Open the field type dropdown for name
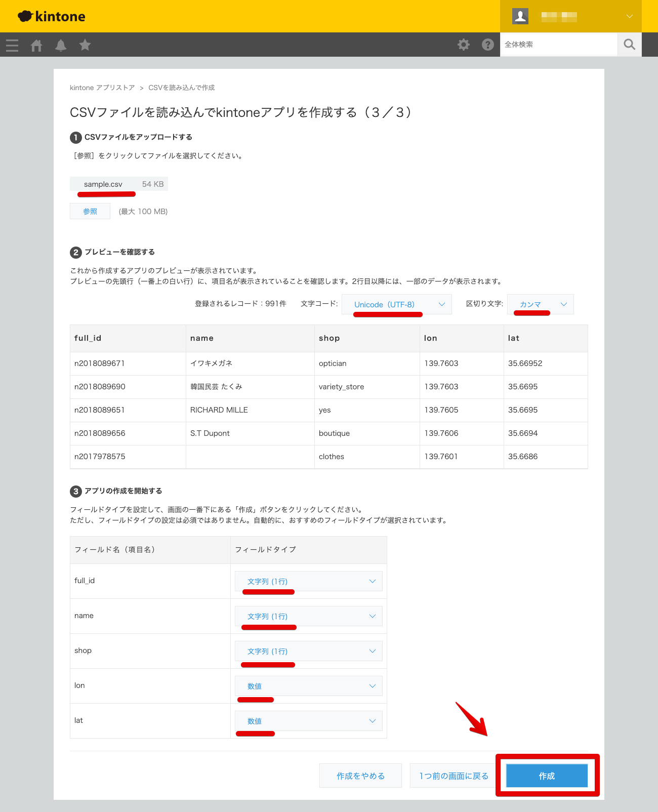The height and width of the screenshot is (812, 658). click(309, 616)
